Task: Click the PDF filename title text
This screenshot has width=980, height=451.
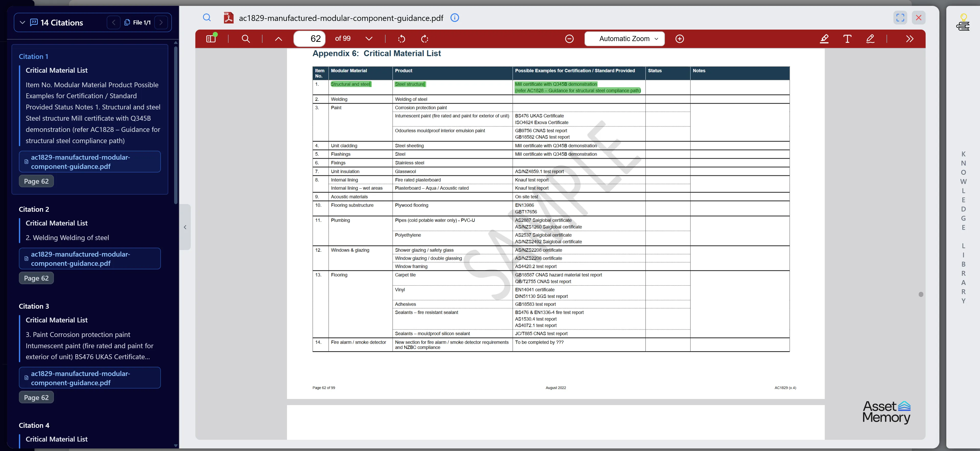Action: click(x=341, y=18)
